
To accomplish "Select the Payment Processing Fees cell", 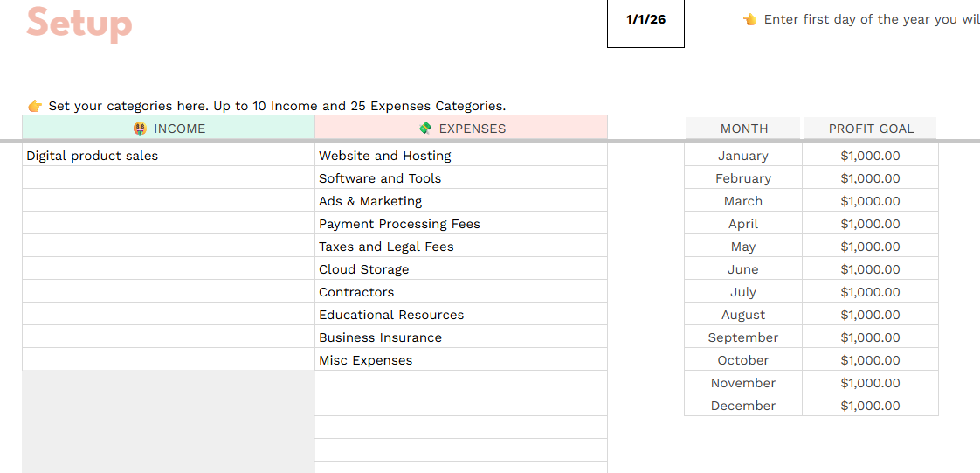I will tap(461, 223).
